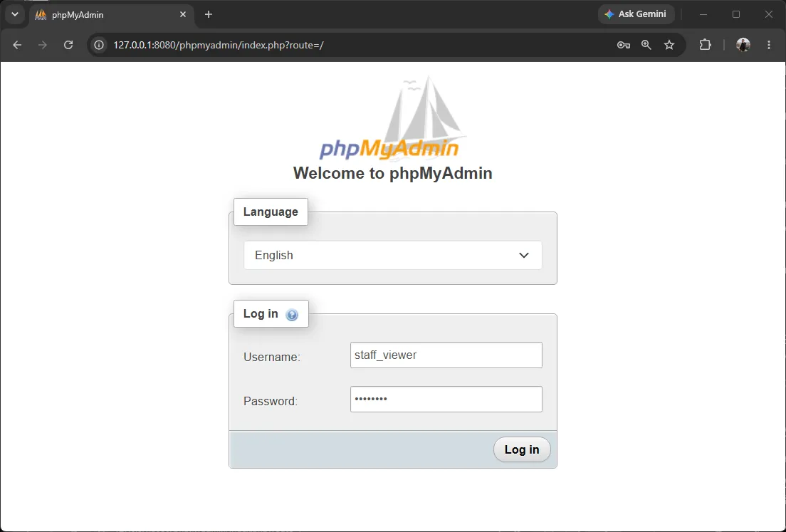The image size is (786, 532).
Task: Go back to the previous page
Action: [x=17, y=45]
